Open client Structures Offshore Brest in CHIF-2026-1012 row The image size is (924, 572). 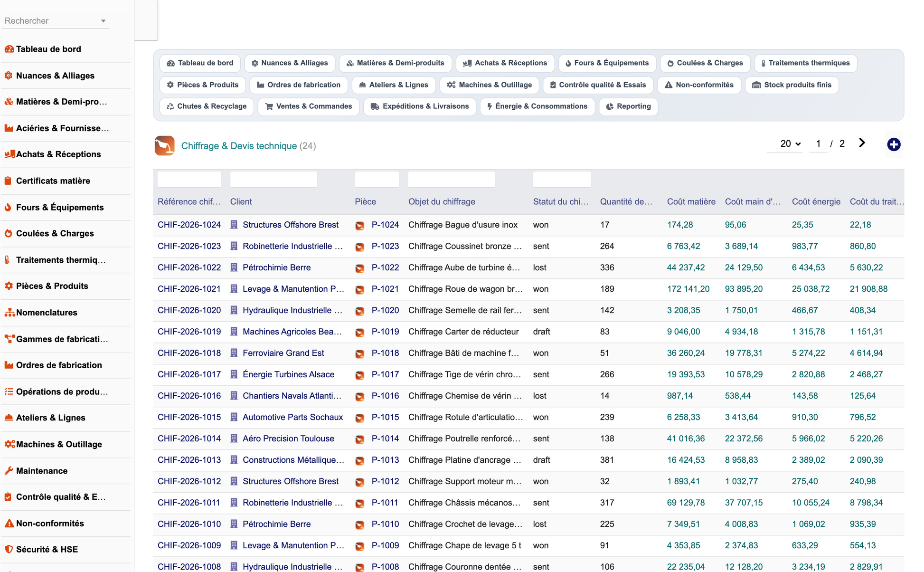[x=291, y=481]
